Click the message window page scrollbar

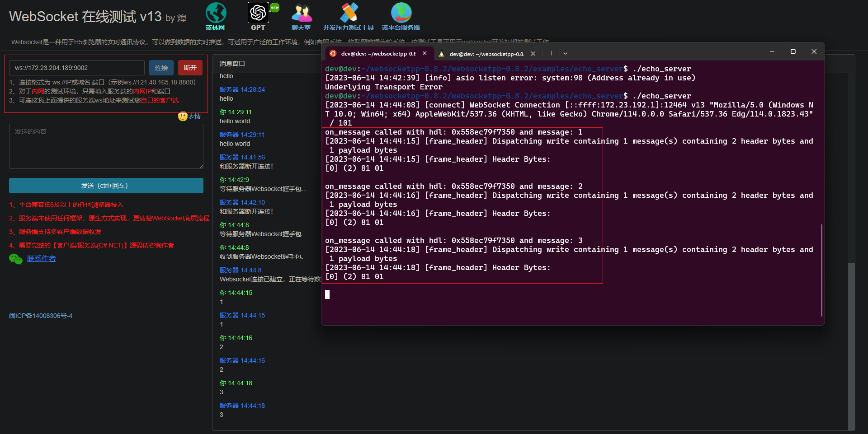[851, 346]
